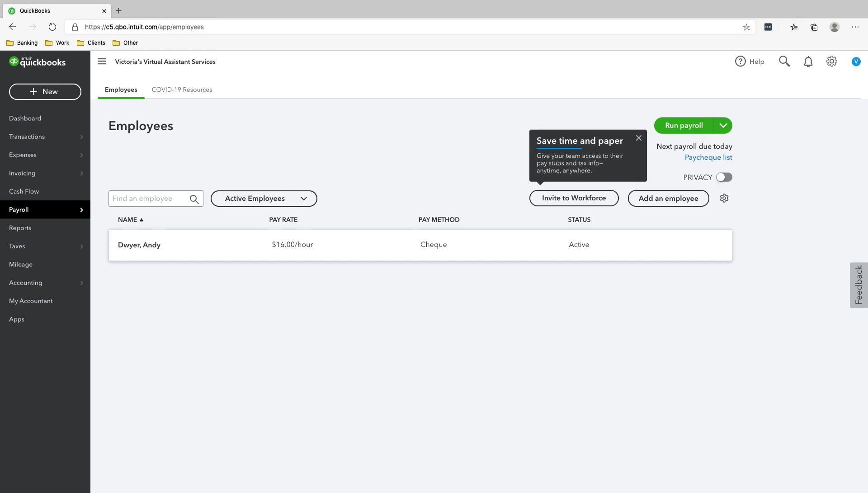
Task: Click the Run payroll button
Action: (x=684, y=125)
